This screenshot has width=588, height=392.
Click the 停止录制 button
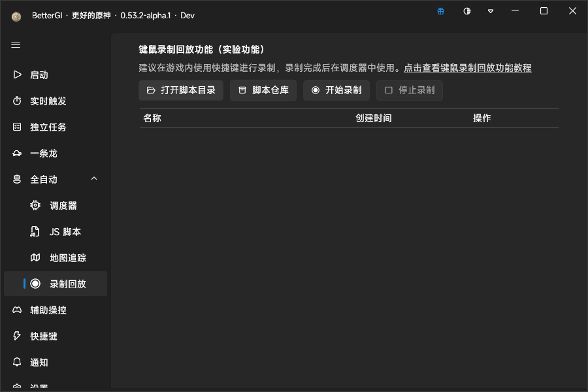(410, 90)
